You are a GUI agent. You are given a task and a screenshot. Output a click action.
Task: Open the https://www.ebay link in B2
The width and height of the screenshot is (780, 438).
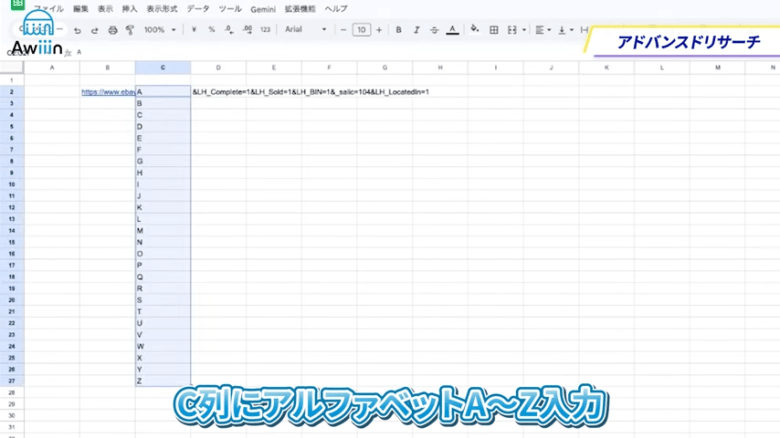click(108, 92)
